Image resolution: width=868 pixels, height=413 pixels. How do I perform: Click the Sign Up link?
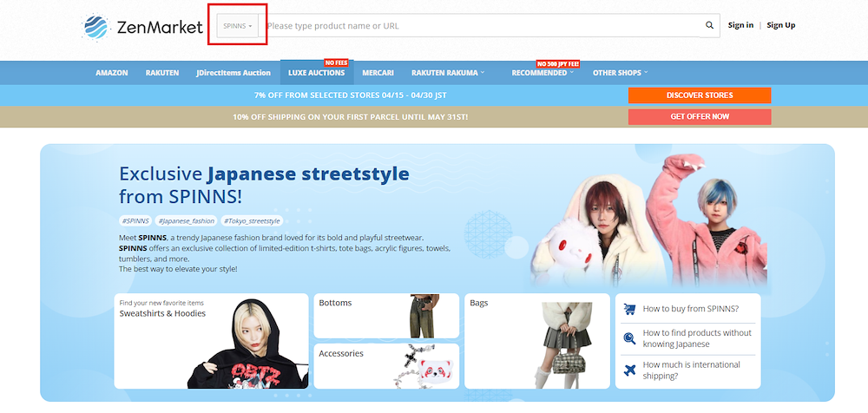point(781,25)
